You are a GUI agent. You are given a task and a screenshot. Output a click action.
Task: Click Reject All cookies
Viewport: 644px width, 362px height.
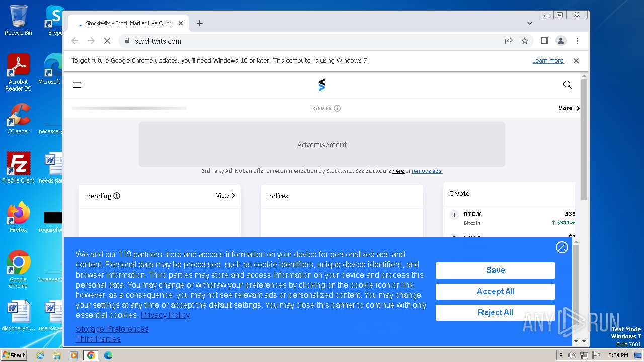click(x=496, y=312)
